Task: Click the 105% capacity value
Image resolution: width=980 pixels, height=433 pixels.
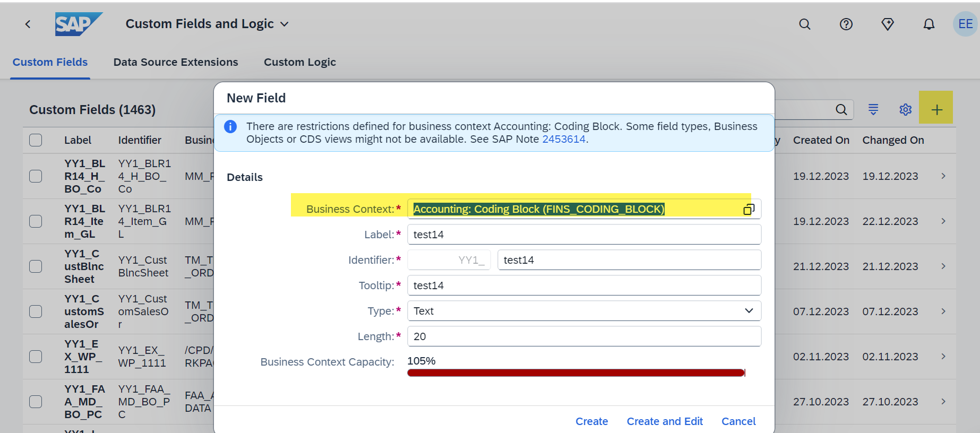Action: [422, 361]
